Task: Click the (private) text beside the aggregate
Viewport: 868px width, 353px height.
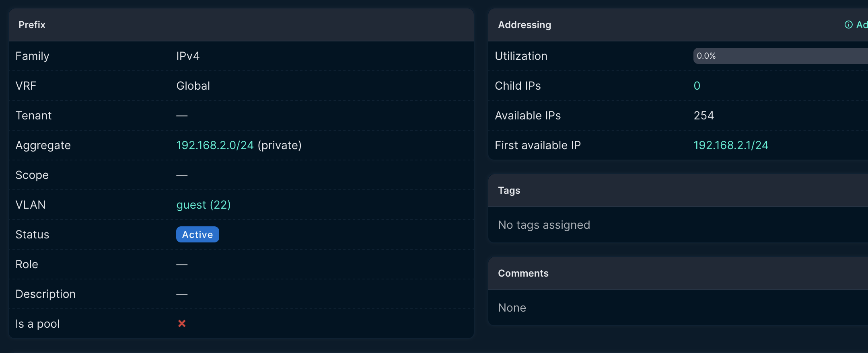Action: pos(280,145)
